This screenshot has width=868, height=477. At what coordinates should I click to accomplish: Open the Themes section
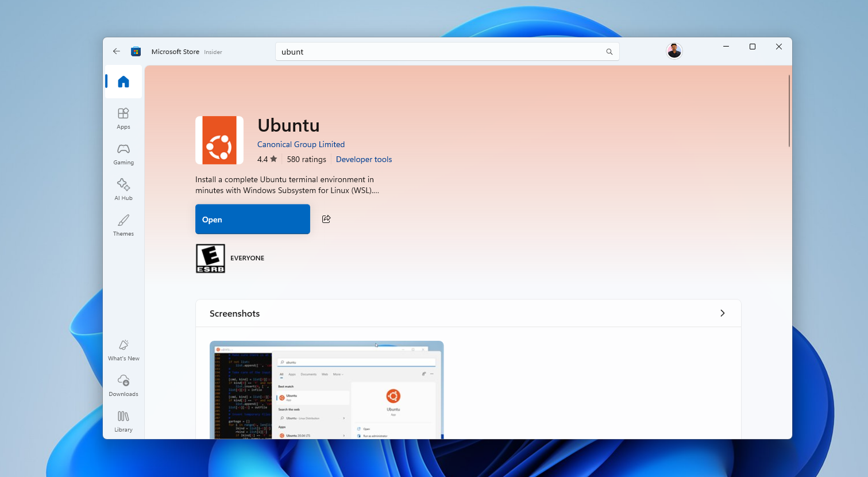(x=123, y=225)
